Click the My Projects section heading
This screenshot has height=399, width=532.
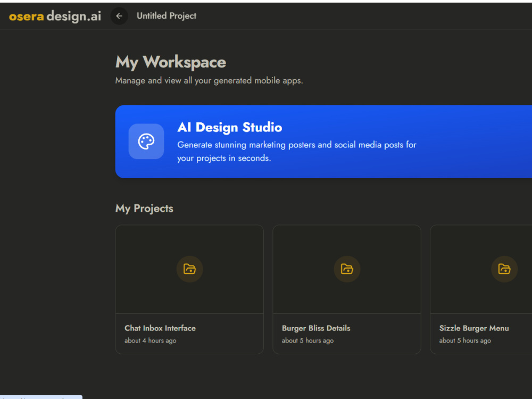[144, 209]
